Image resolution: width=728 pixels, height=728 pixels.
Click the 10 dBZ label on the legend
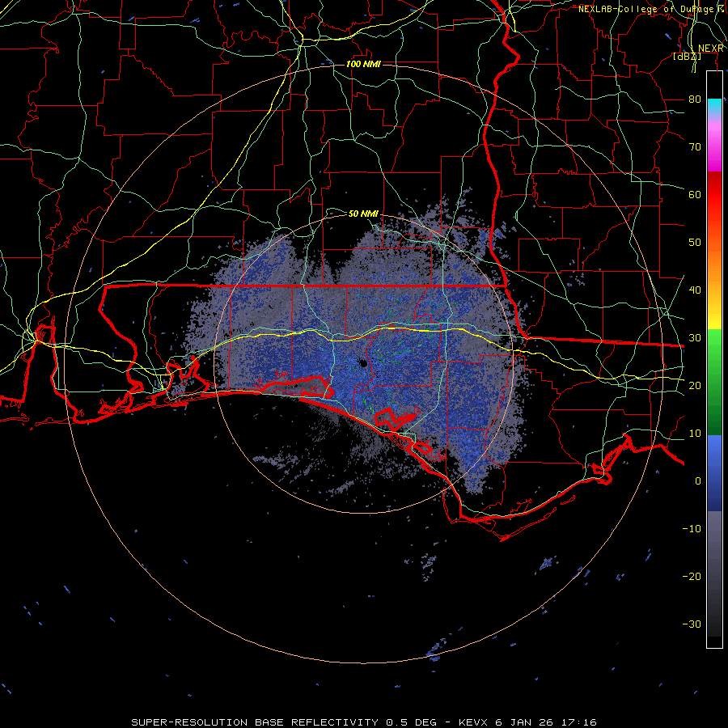click(x=695, y=434)
